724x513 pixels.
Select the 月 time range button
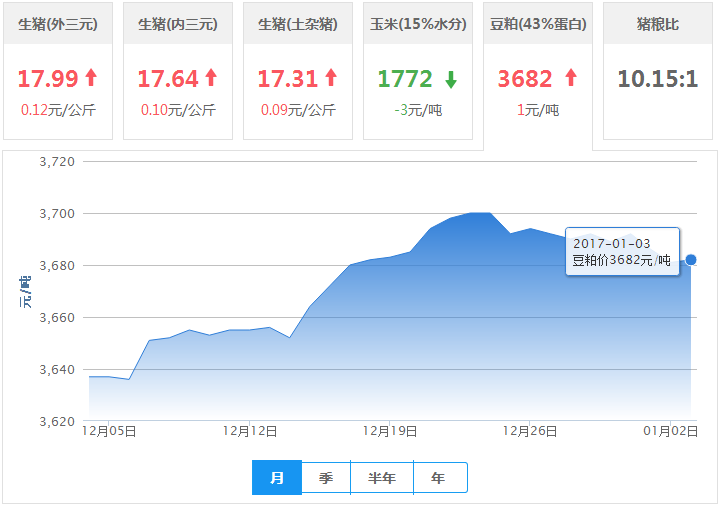pyautogui.click(x=277, y=477)
